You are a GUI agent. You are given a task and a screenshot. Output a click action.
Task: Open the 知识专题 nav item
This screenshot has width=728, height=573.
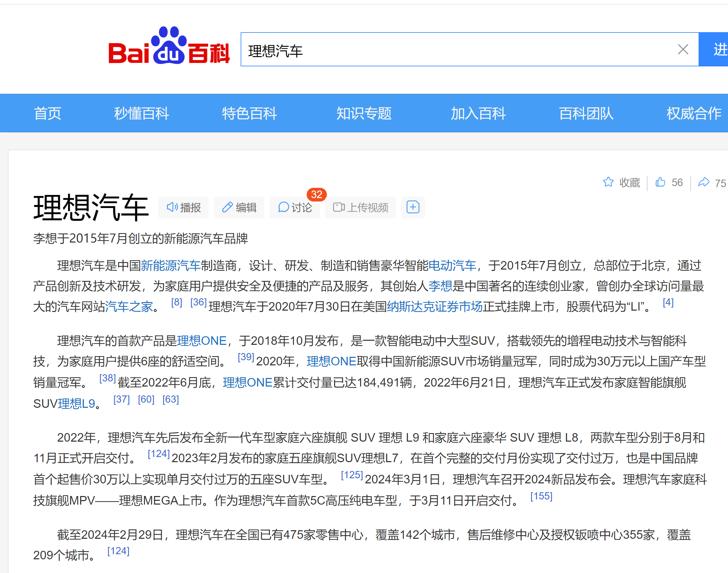364,113
